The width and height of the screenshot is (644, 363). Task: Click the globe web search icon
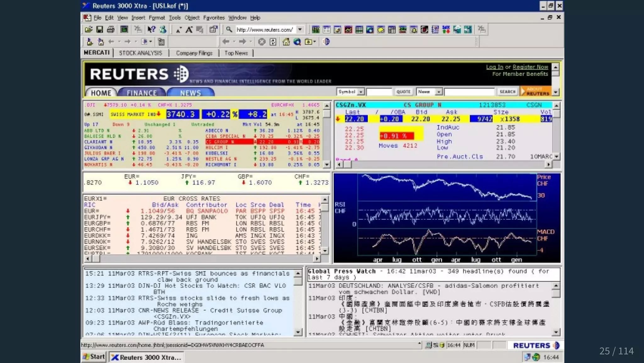(x=297, y=42)
